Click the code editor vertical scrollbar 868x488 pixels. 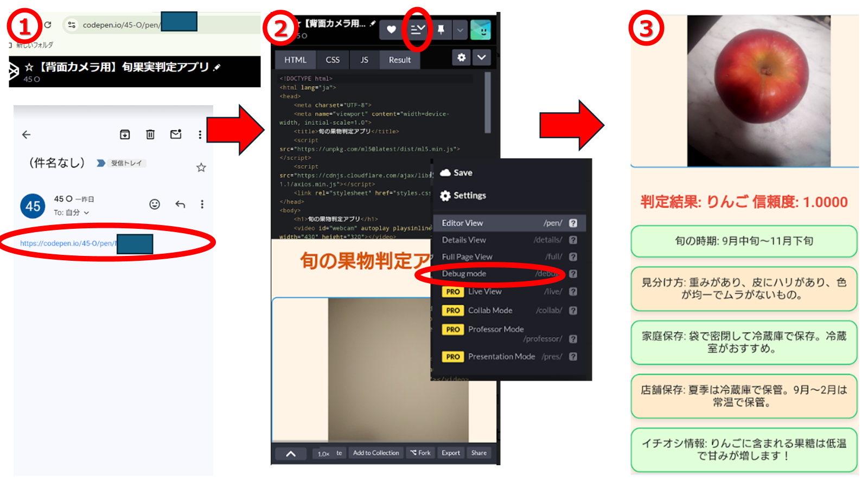[488, 103]
